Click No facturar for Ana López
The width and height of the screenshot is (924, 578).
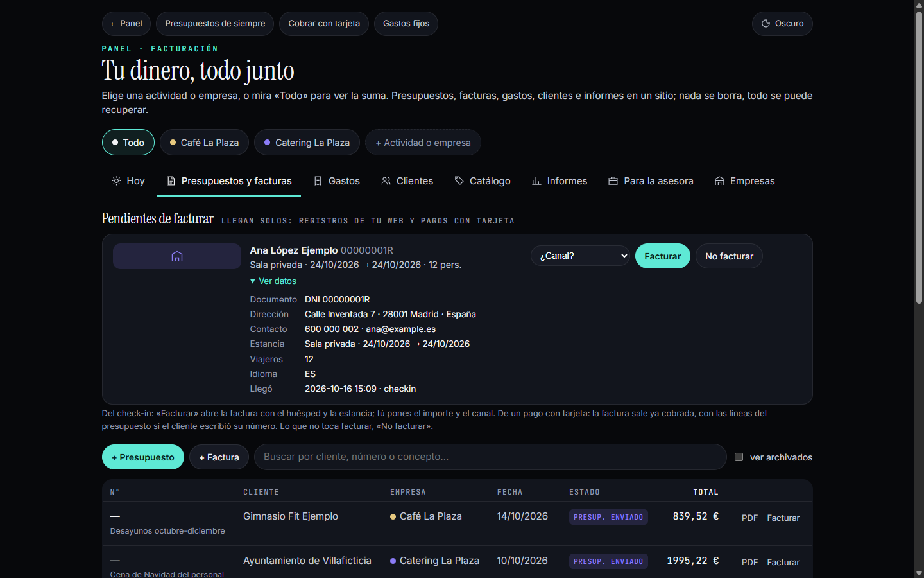[729, 256]
